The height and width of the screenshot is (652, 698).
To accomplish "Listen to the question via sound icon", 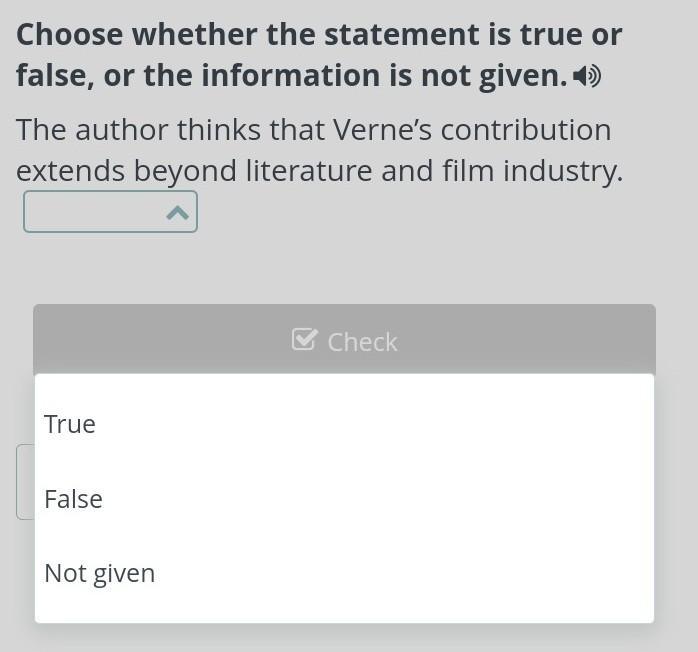I will (588, 76).
